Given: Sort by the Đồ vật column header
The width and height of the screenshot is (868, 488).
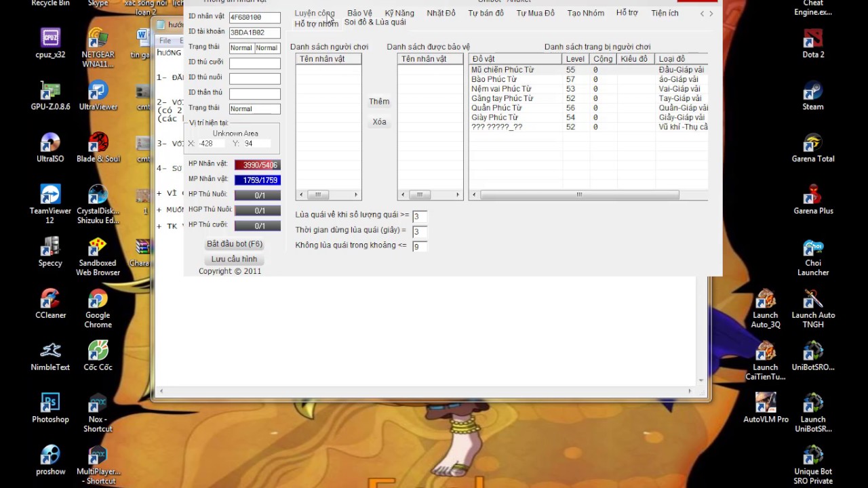Looking at the screenshot, I should click(515, 59).
